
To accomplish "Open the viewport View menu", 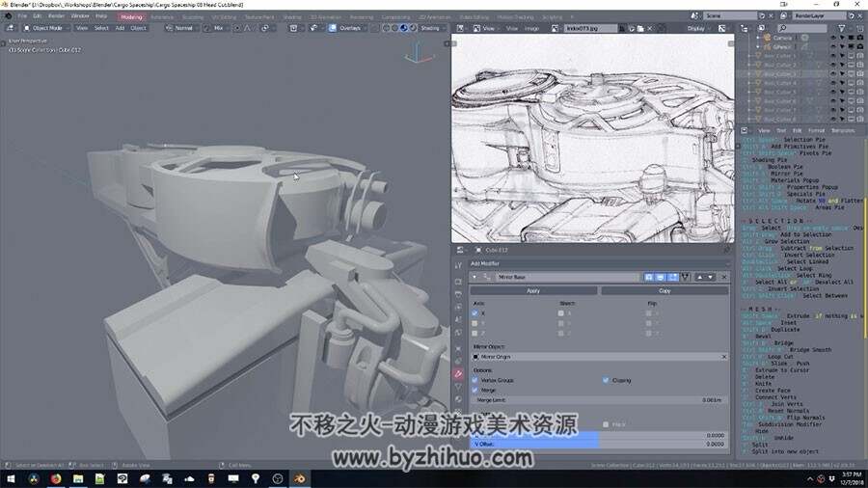I will (x=82, y=28).
